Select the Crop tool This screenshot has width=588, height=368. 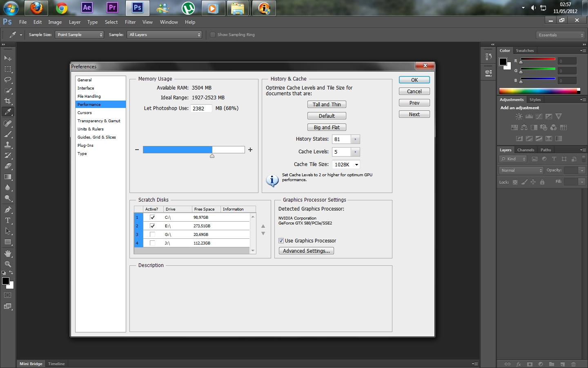[8, 101]
